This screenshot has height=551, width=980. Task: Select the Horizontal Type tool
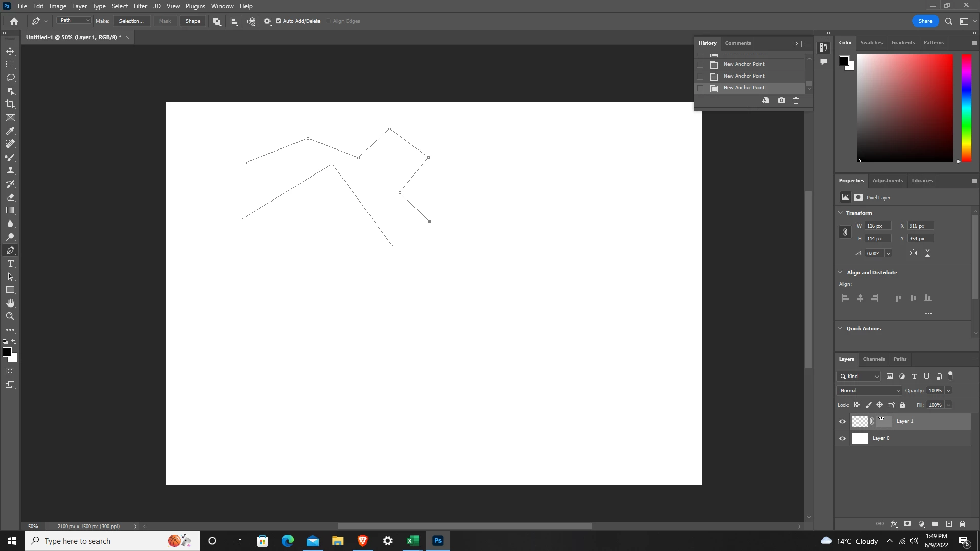pos(10,263)
